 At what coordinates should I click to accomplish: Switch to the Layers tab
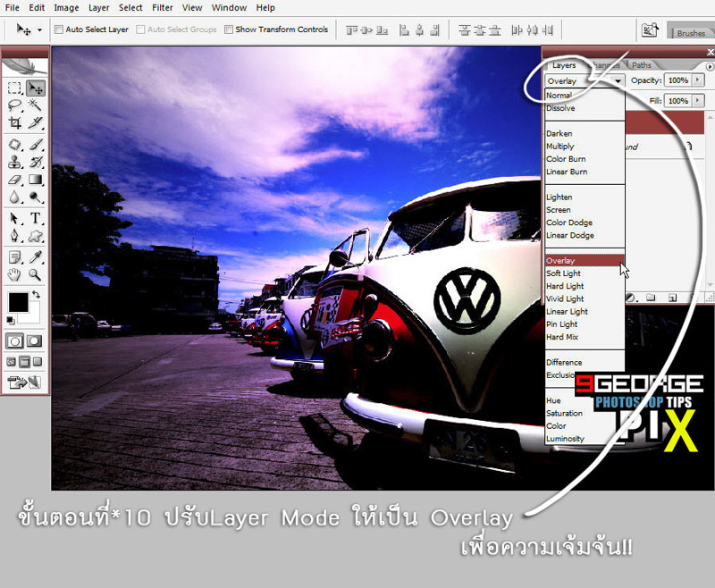564,65
